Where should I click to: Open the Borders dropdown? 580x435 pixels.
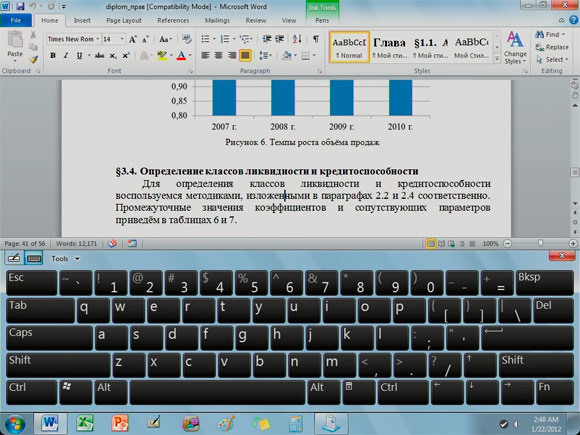314,55
